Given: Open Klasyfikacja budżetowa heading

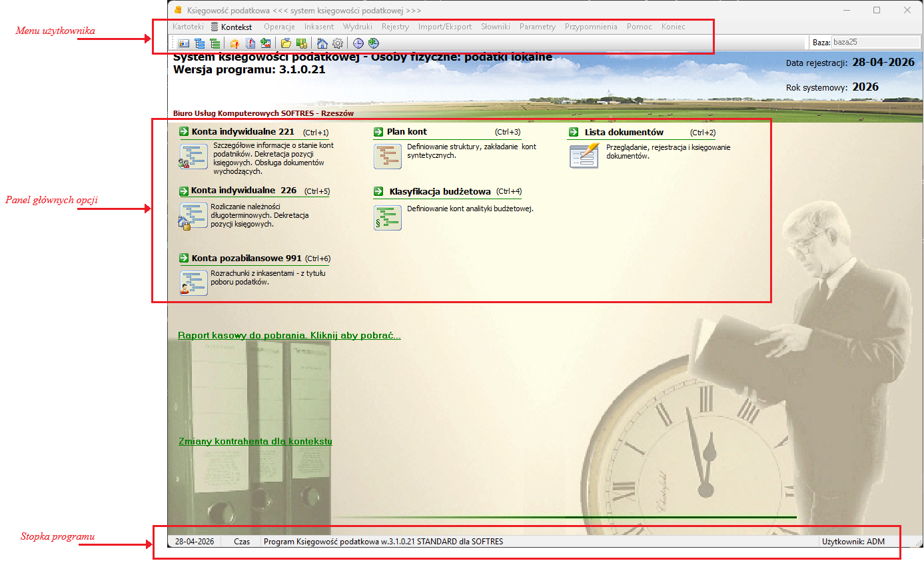Looking at the screenshot, I should 440,191.
